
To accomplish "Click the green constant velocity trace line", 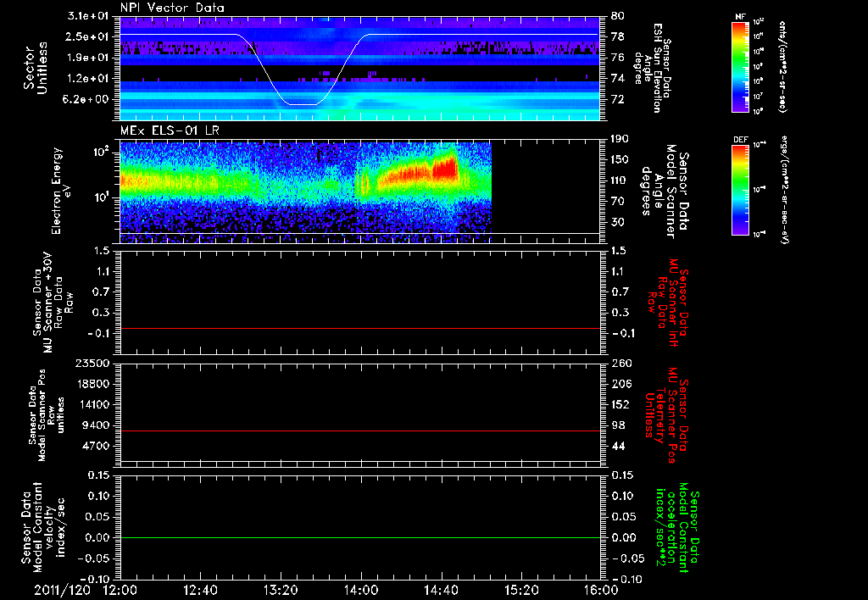I will tap(359, 537).
